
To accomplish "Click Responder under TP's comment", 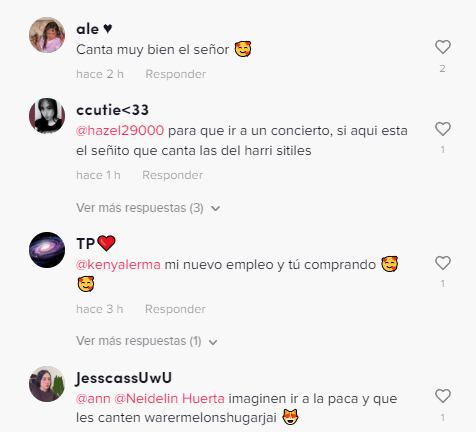I will click(175, 309).
